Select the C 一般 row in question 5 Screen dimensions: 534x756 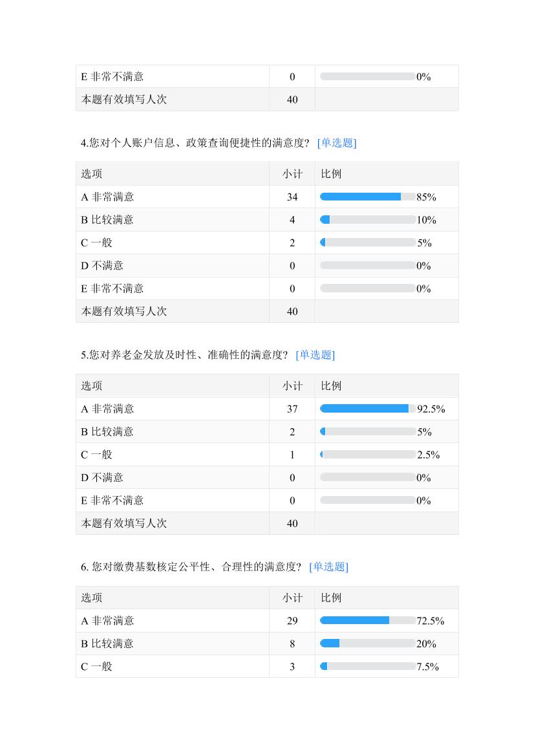[96, 455]
